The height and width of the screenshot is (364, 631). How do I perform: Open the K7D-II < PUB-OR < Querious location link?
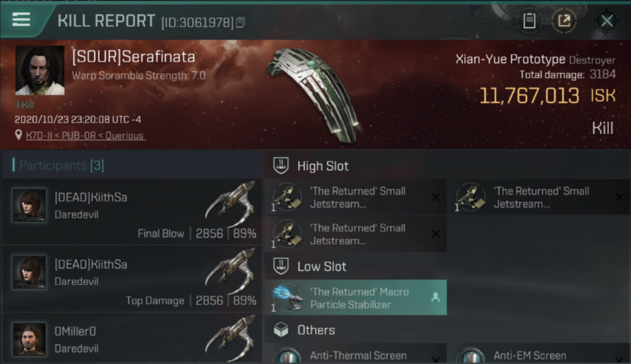click(x=85, y=136)
